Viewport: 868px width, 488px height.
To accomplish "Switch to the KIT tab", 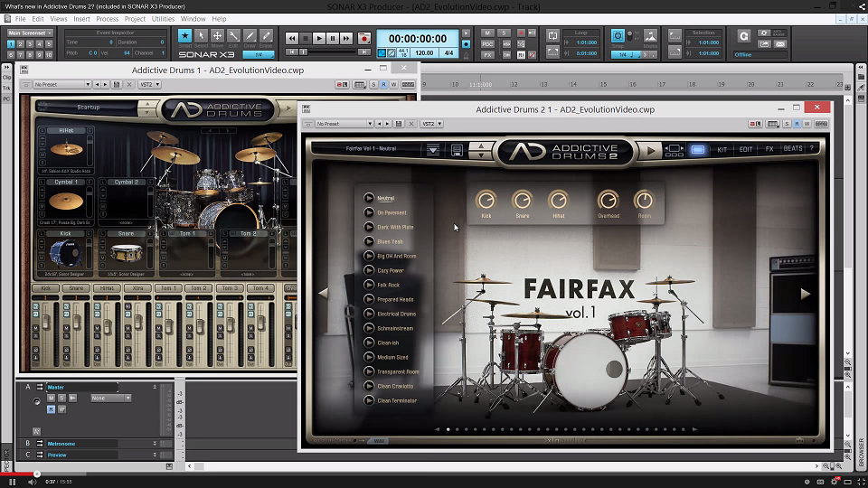I will (722, 149).
